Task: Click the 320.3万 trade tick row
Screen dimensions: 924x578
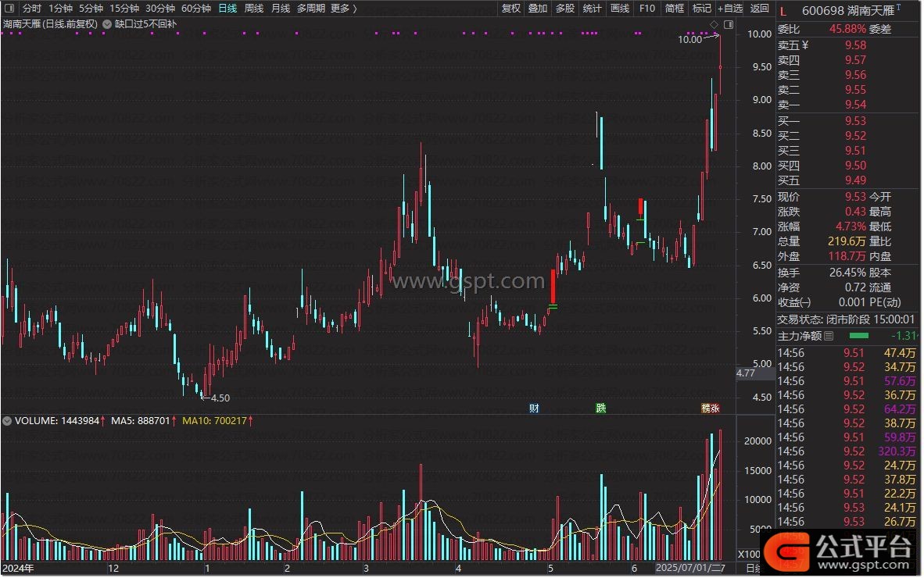Action: (849, 451)
